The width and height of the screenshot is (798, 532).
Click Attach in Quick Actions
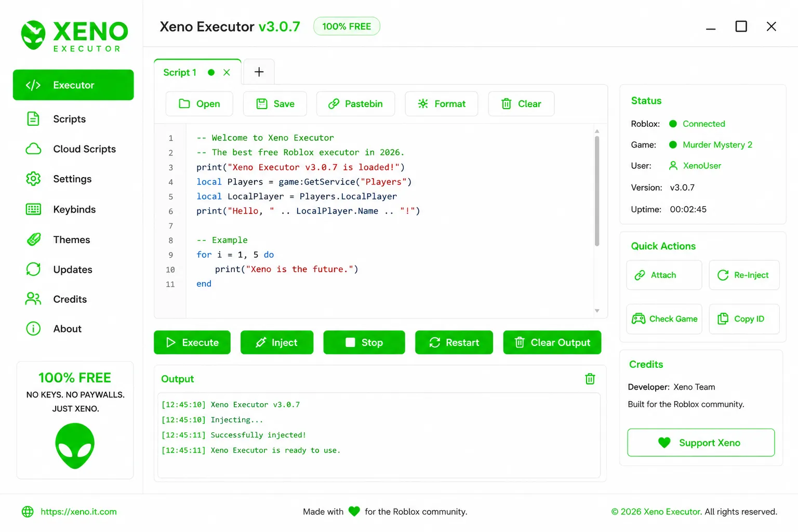(x=664, y=275)
